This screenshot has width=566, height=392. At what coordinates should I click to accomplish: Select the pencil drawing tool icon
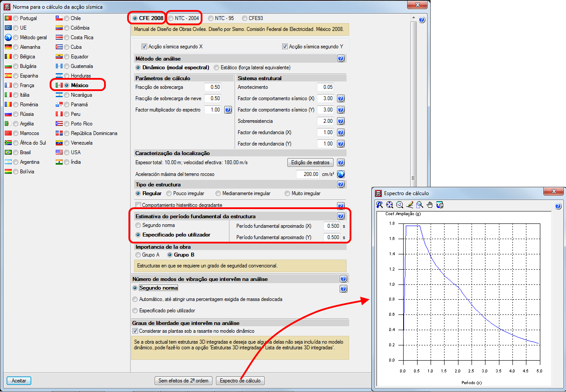[410, 205]
